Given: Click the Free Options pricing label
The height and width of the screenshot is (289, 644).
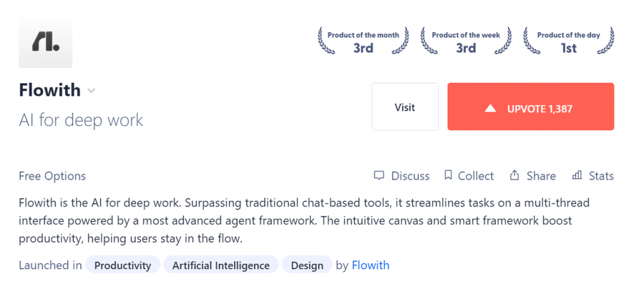Looking at the screenshot, I should click(52, 176).
